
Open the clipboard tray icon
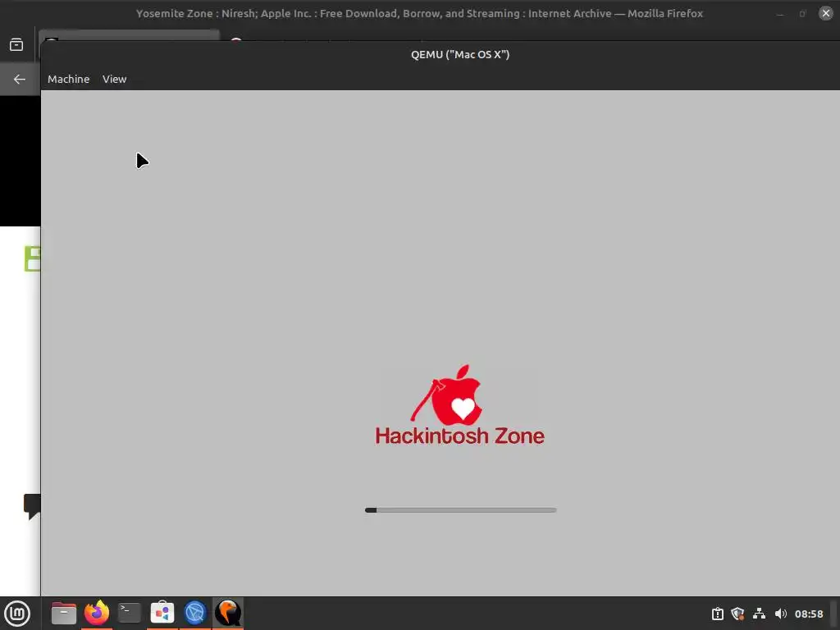tap(717, 614)
